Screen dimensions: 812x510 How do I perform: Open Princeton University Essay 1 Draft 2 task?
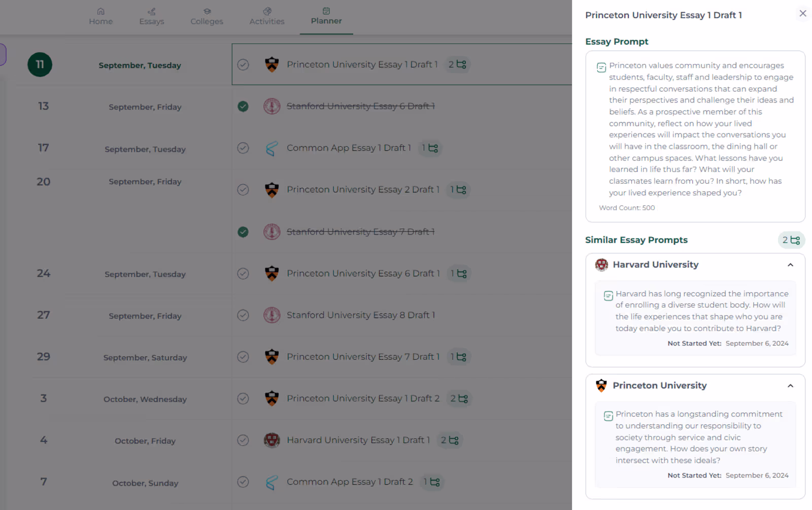click(363, 398)
